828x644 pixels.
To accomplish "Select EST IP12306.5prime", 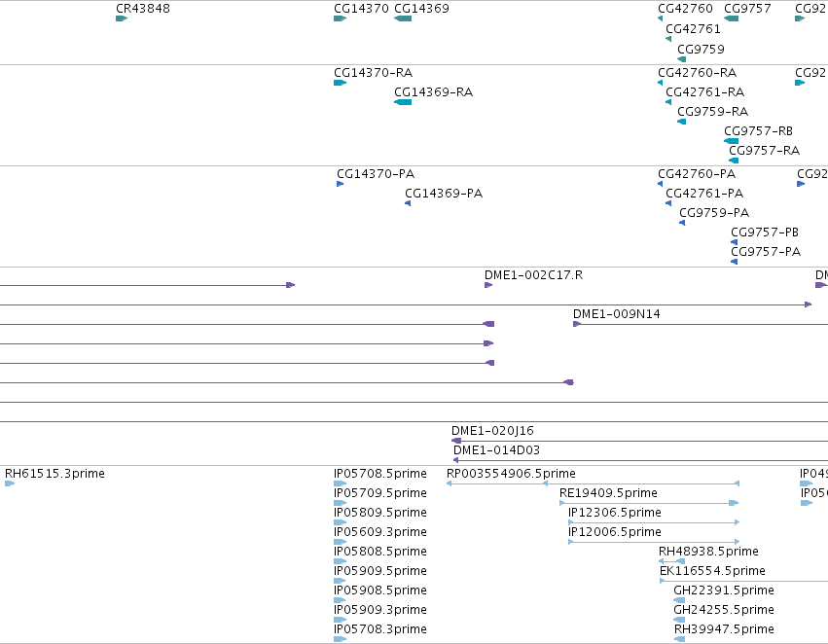I will coord(614,513).
